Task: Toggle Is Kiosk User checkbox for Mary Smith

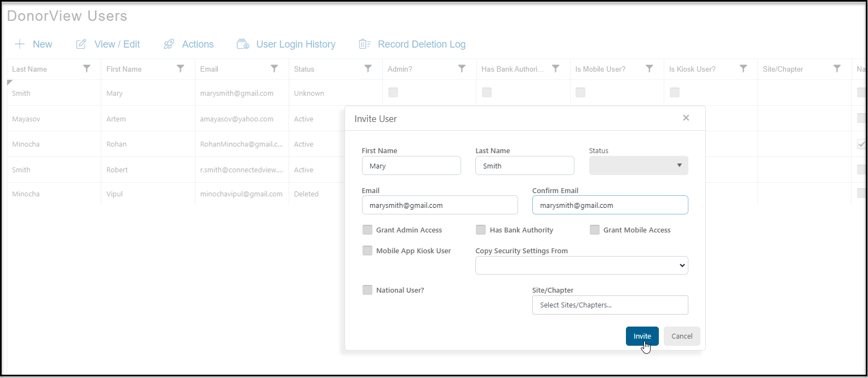Action: [x=675, y=92]
